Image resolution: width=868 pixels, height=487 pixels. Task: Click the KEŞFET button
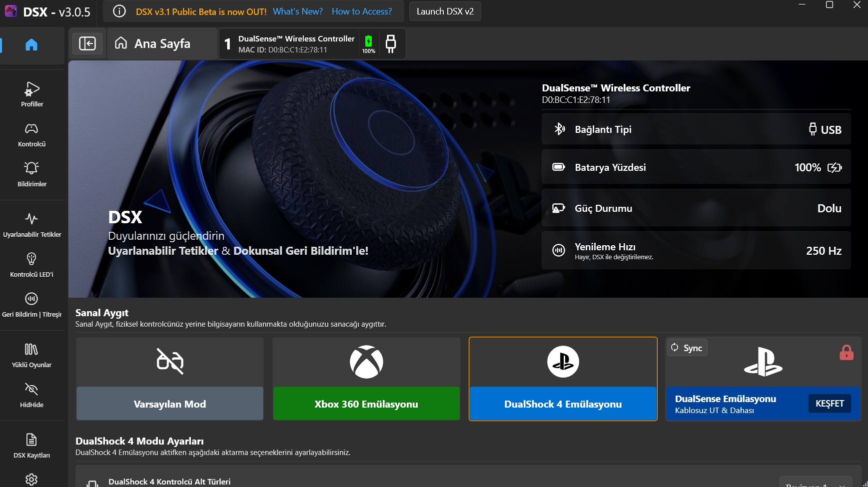830,404
